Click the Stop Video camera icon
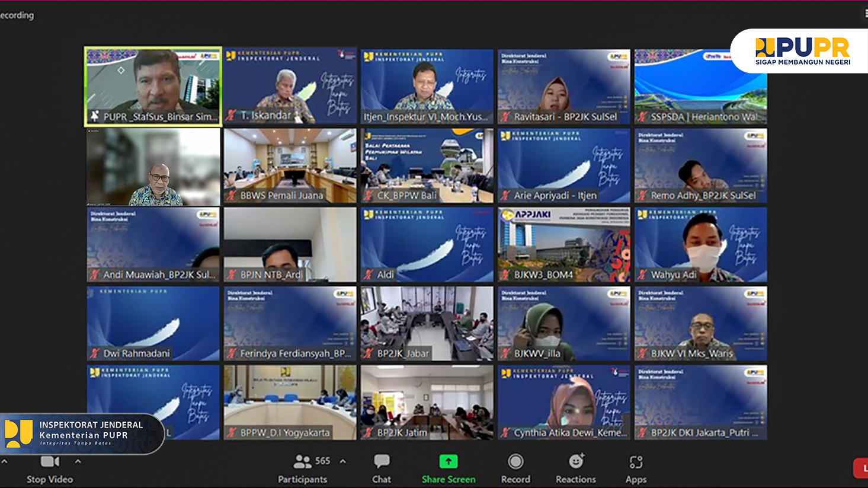Screen dimensions: 868x488 [x=50, y=461]
